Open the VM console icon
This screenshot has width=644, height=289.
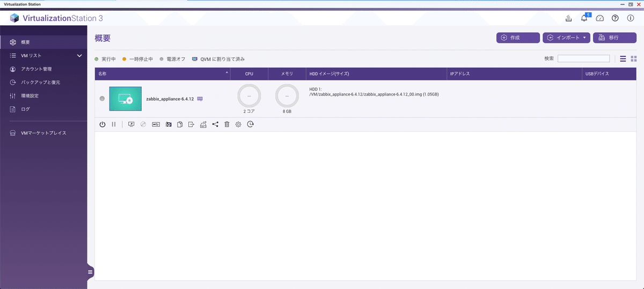point(131,124)
